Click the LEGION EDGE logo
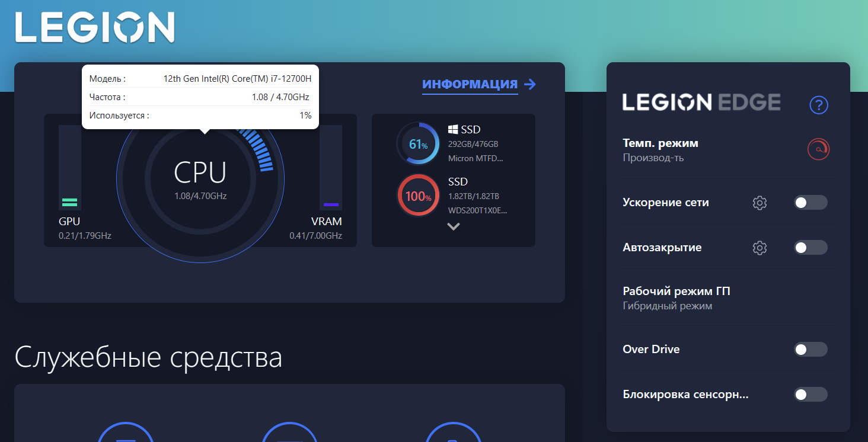 pos(701,103)
